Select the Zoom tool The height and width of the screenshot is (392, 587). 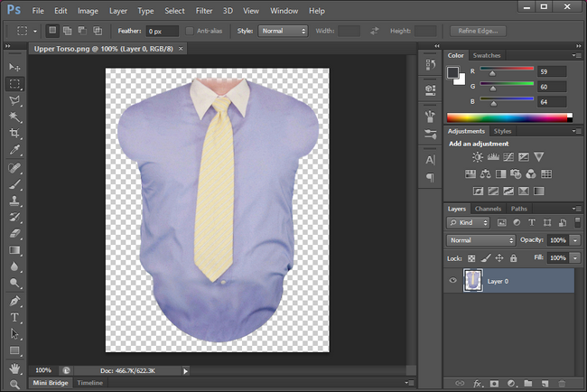[14, 384]
